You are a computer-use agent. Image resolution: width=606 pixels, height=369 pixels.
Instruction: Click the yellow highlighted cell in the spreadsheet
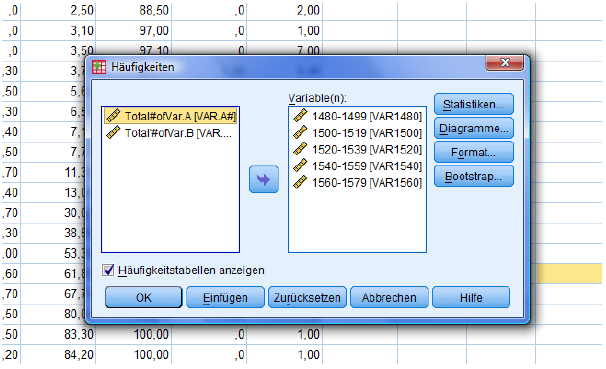pos(569,274)
